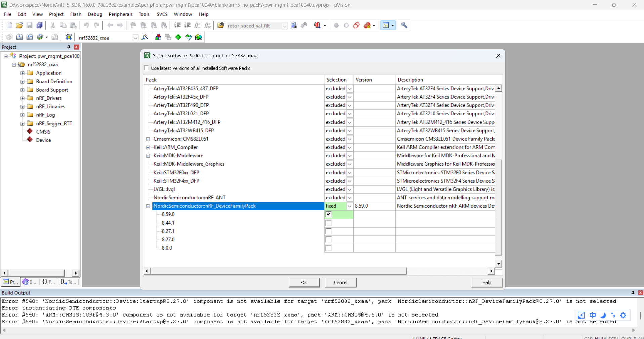The width and height of the screenshot is (644, 339).
Task: Expand the Keil::MDK-Middleware pack
Action: [148, 156]
